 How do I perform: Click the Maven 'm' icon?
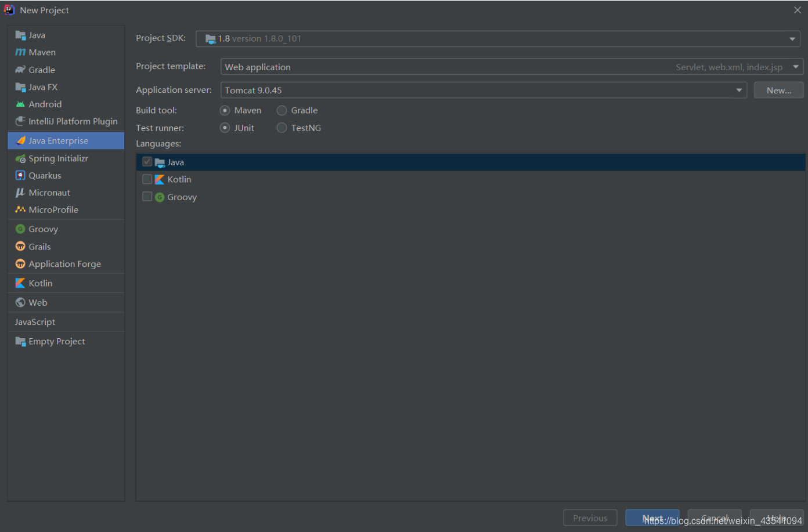20,52
